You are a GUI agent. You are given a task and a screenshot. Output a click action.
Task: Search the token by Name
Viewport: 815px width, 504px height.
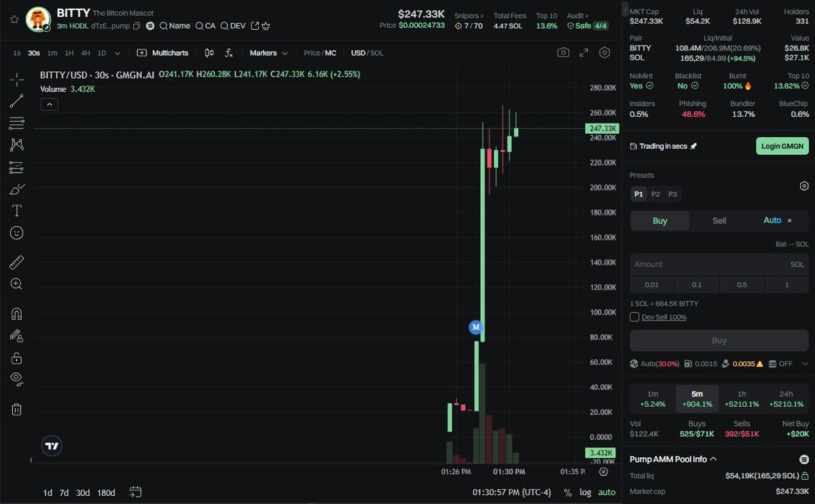tap(175, 26)
